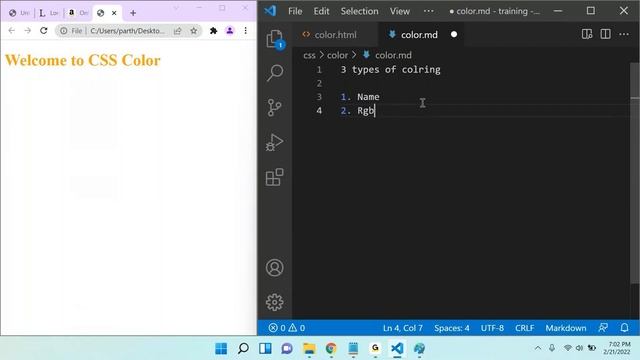Select the second Chrome tab

point(49,13)
